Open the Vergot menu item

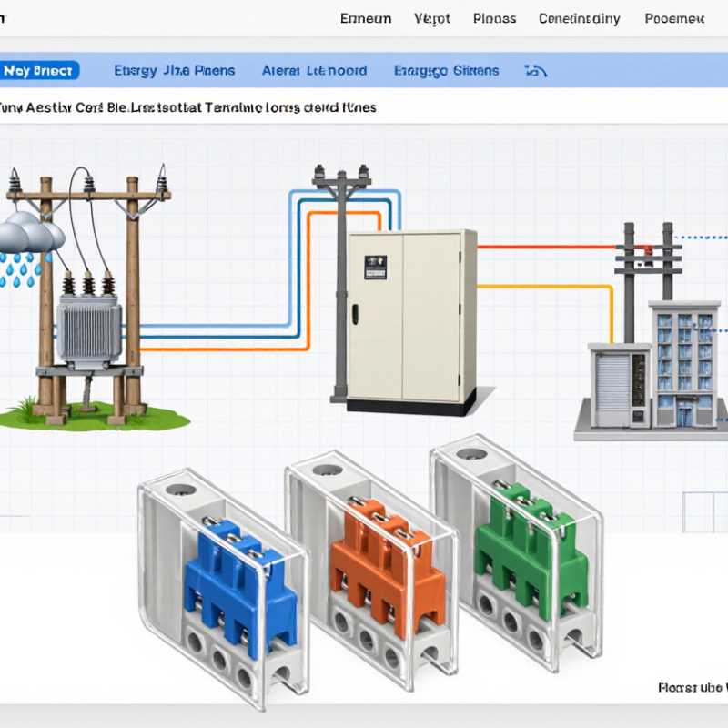pos(431,18)
